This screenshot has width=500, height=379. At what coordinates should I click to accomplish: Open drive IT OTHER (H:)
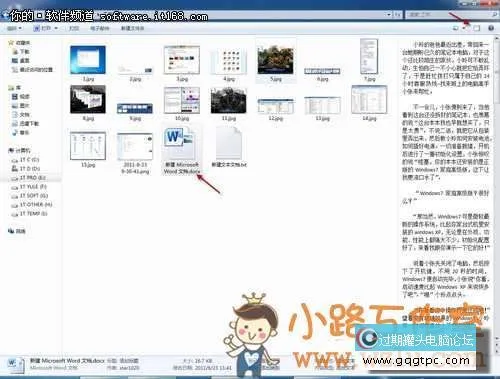[32, 205]
